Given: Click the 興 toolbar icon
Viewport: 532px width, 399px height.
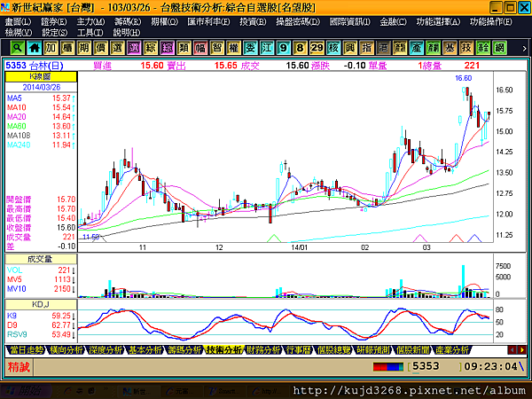Looking at the screenshot, I should click(x=350, y=48).
